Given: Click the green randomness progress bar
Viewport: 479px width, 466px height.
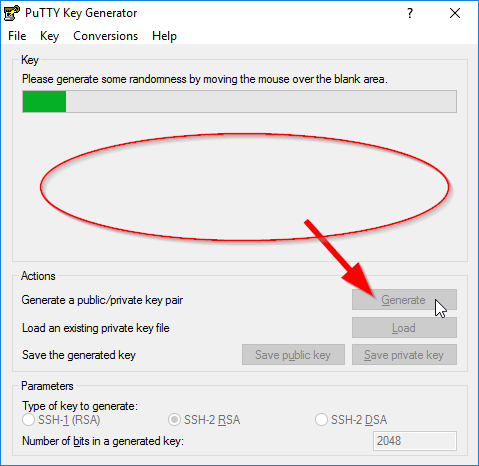Looking at the screenshot, I should point(239,101).
